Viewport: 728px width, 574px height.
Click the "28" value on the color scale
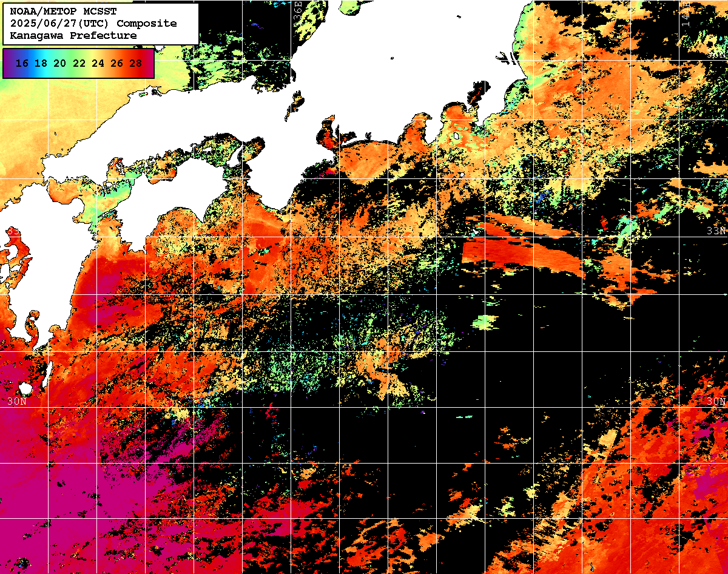coord(135,63)
